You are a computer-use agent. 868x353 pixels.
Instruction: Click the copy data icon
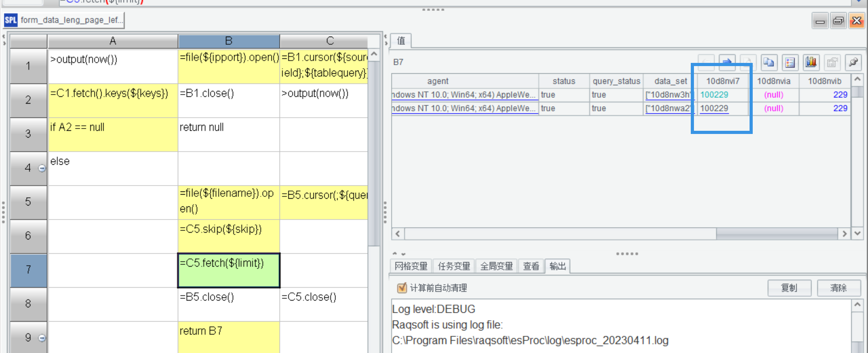[769, 62]
